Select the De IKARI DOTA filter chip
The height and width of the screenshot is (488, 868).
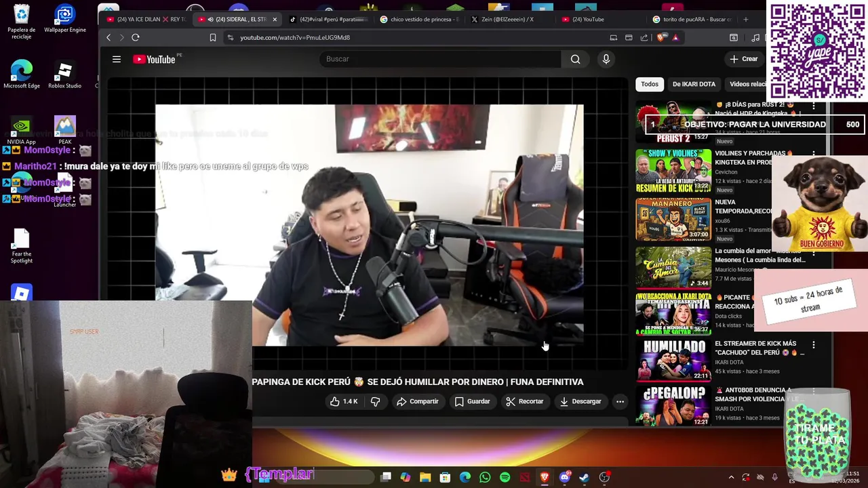pyautogui.click(x=694, y=84)
